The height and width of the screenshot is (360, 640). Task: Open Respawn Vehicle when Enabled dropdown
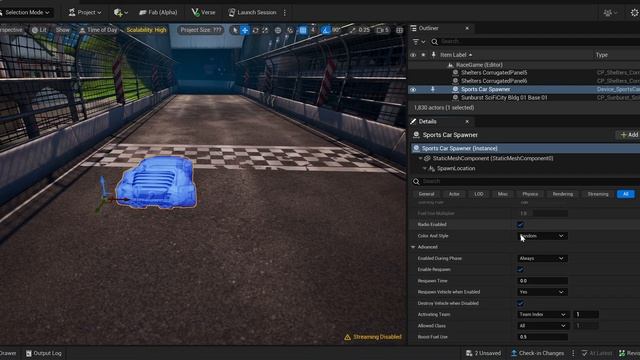tap(542, 292)
